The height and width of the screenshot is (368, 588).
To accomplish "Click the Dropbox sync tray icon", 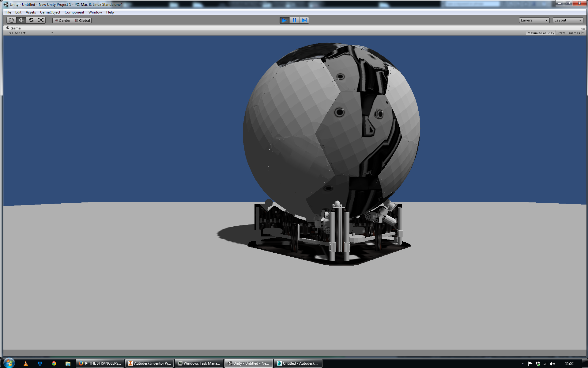I will 538,364.
